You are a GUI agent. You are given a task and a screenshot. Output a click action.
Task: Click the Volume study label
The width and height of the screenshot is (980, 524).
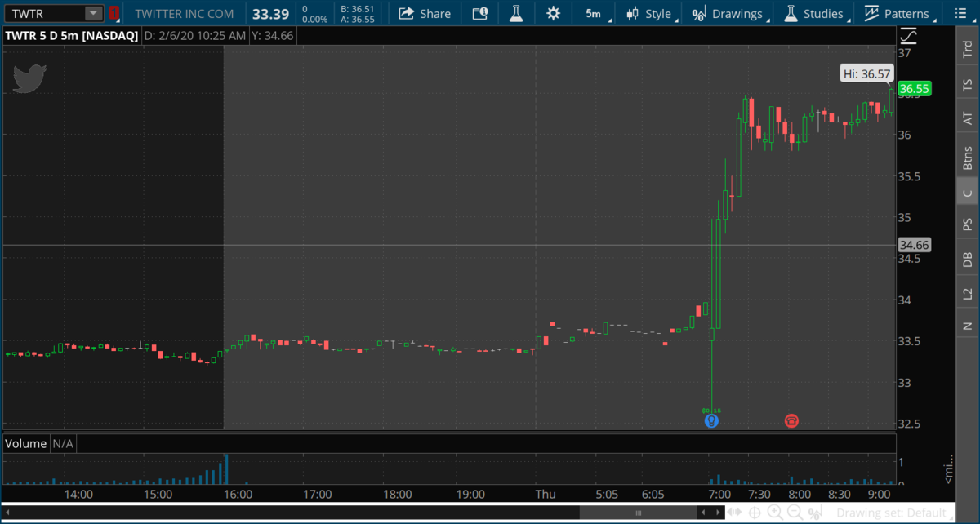pyautogui.click(x=26, y=444)
